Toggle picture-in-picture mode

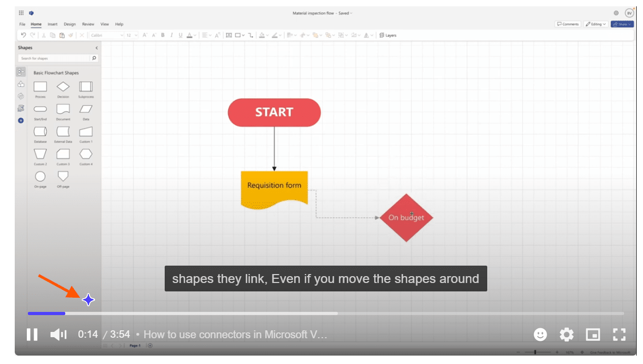[x=593, y=335]
